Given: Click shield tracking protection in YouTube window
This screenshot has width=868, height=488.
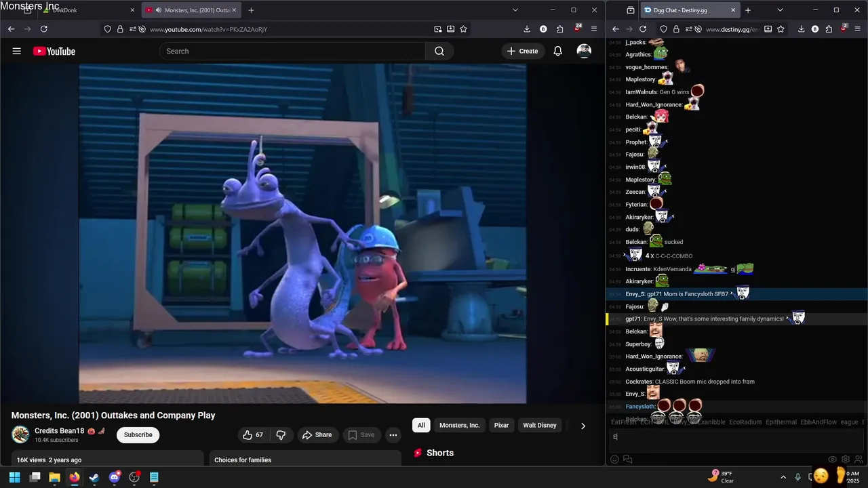Looking at the screenshot, I should click(107, 29).
